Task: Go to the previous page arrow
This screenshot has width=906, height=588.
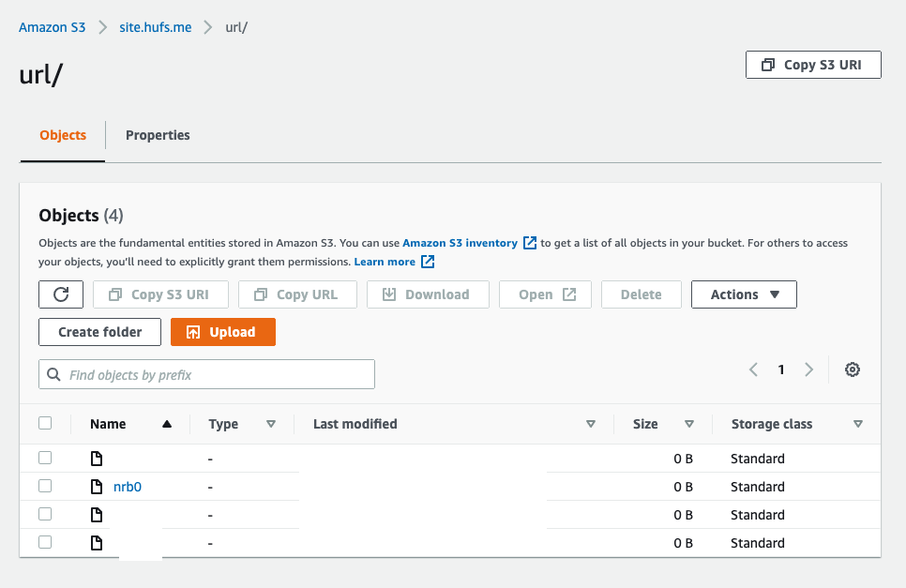Action: point(753,369)
